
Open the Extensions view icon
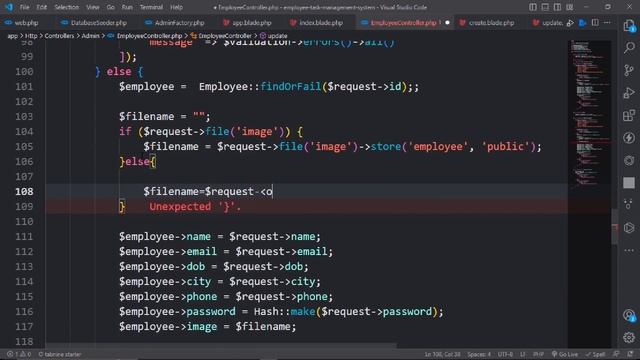point(629,116)
